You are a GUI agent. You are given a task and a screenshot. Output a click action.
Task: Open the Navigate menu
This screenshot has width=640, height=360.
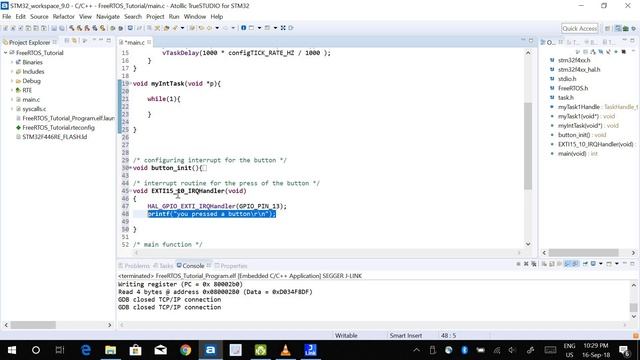(x=108, y=17)
